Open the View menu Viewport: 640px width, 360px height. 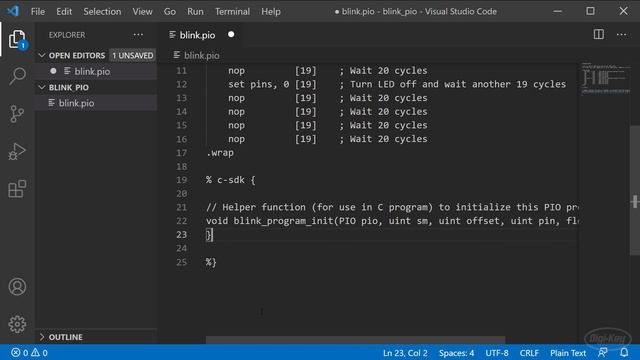[142, 11]
